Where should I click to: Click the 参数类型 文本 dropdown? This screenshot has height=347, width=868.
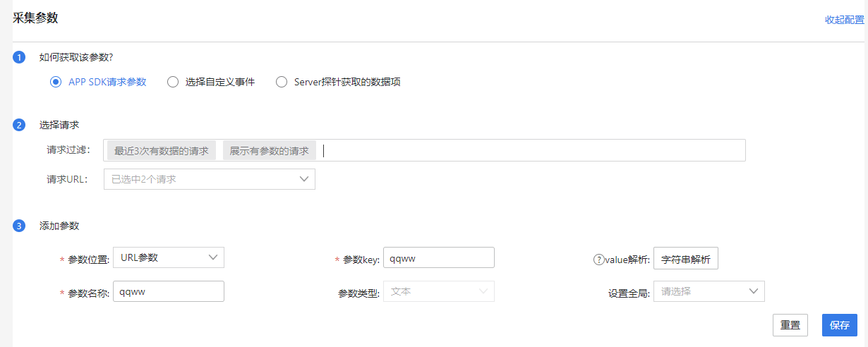pyautogui.click(x=438, y=291)
